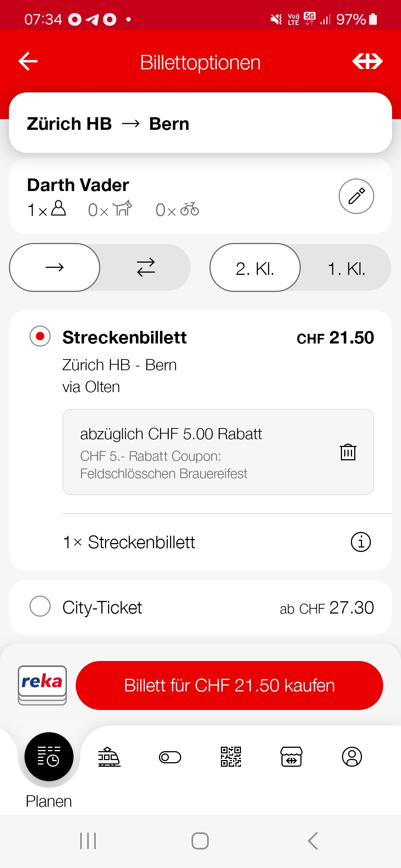The width and height of the screenshot is (401, 868).
Task: Open Streckenbillett info icon
Action: [x=361, y=542]
